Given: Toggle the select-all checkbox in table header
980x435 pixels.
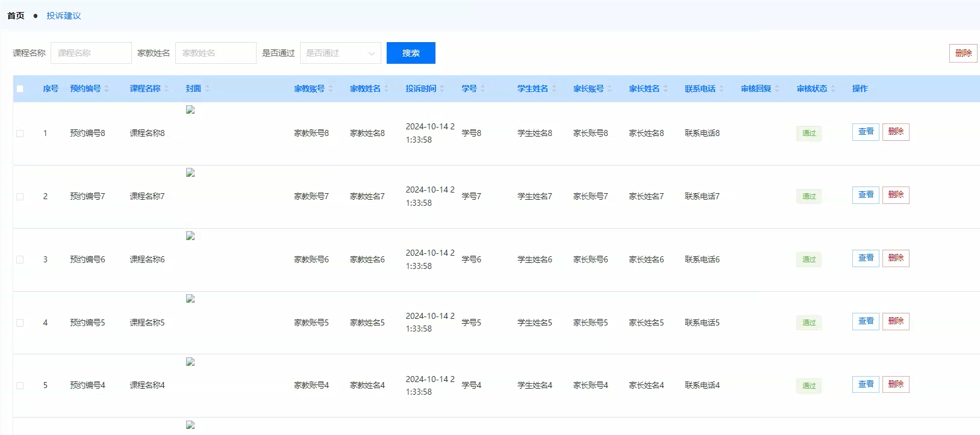Looking at the screenshot, I should point(20,88).
